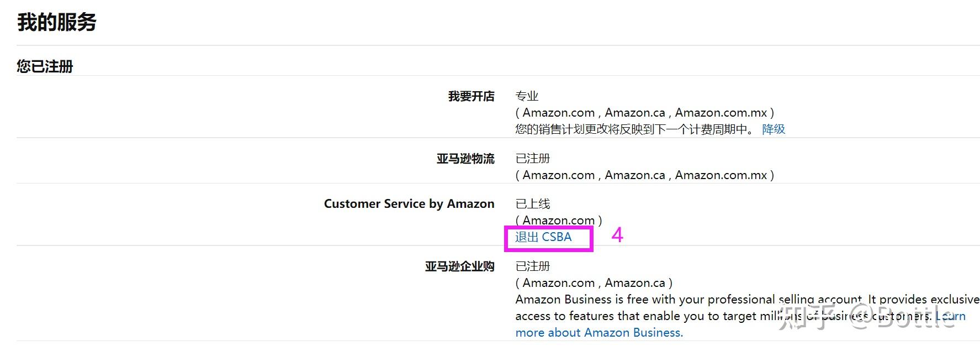Select the Customer Service by Amazon label
Screen dimensions: 980x356
point(408,203)
